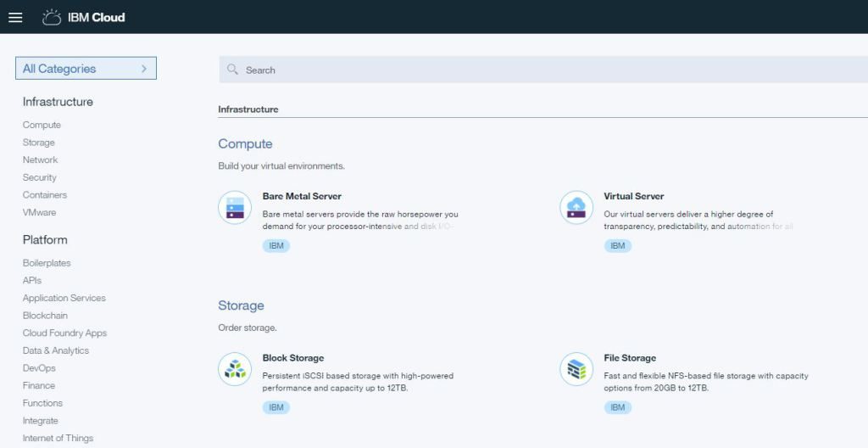Open the Boilerplates platform category

(47, 263)
